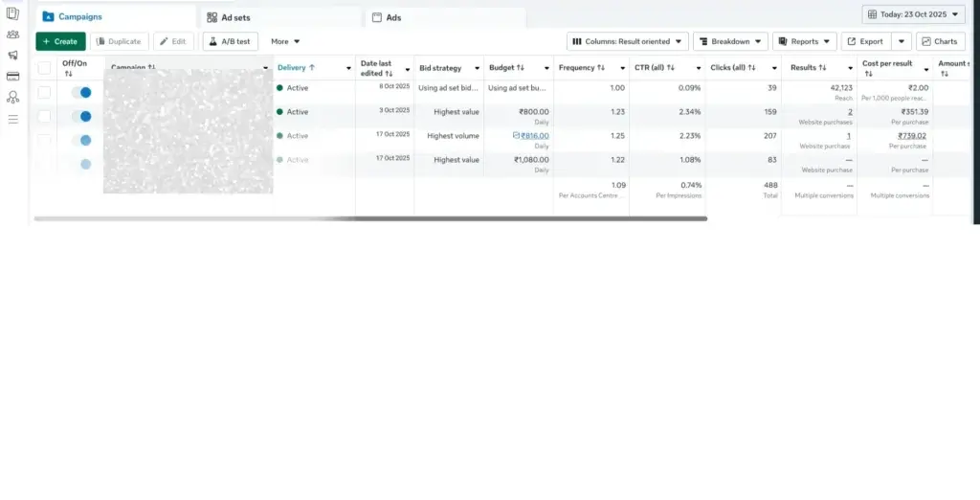Open the ₹739.02 cost per result link
Image resolution: width=980 pixels, height=500 pixels.
click(x=907, y=136)
